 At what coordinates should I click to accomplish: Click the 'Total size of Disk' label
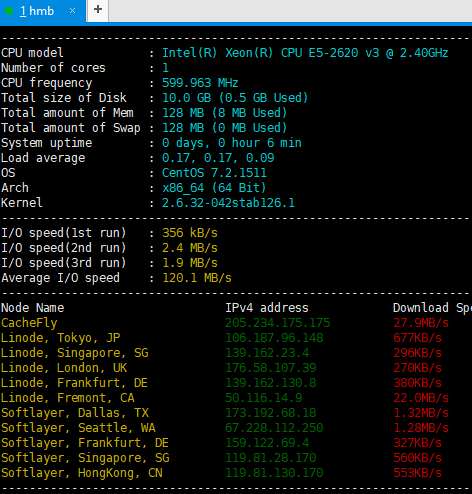[64, 98]
